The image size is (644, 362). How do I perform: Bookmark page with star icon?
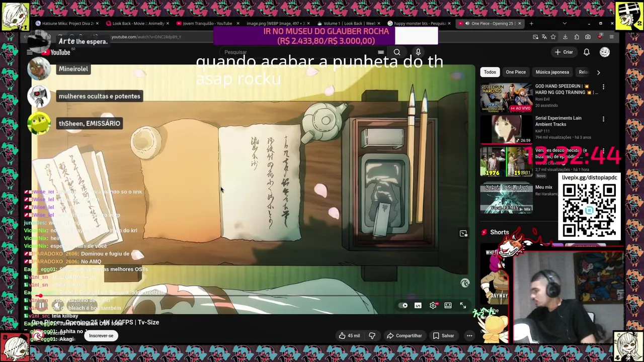click(553, 37)
